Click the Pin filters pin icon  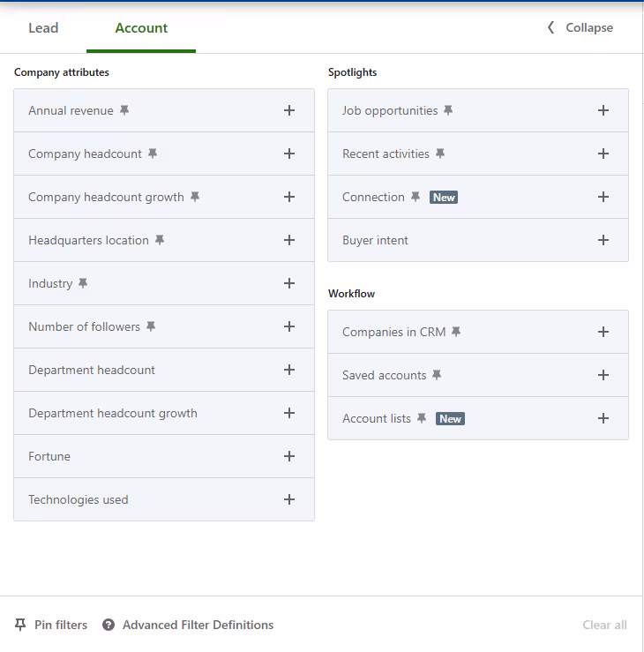(20, 625)
